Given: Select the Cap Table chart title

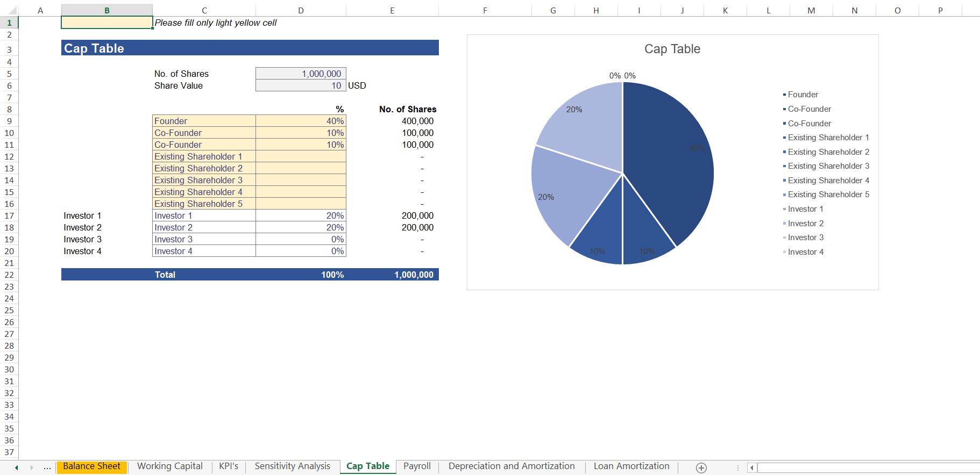Looking at the screenshot, I should (672, 49).
